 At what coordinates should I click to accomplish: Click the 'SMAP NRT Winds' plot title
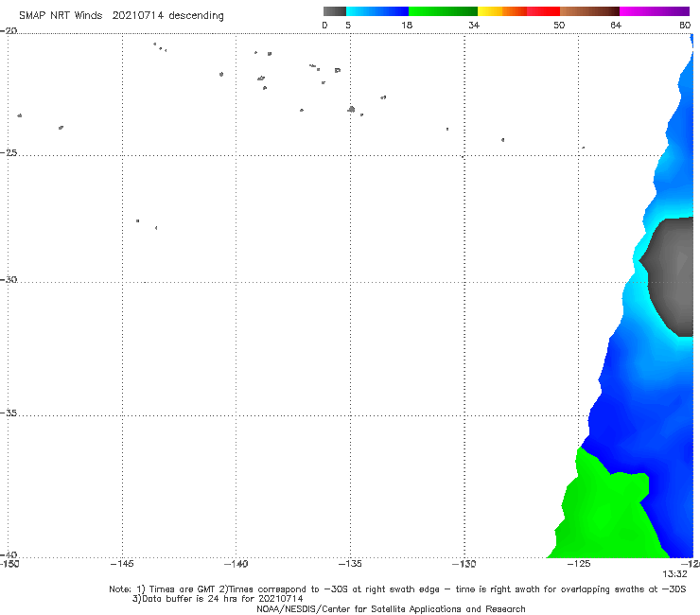coord(61,15)
